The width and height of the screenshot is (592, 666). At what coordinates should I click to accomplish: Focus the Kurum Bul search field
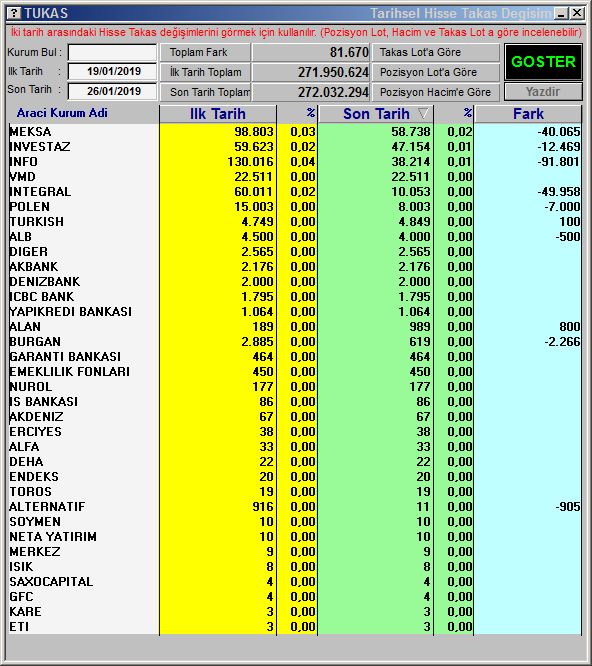(x=112, y=53)
